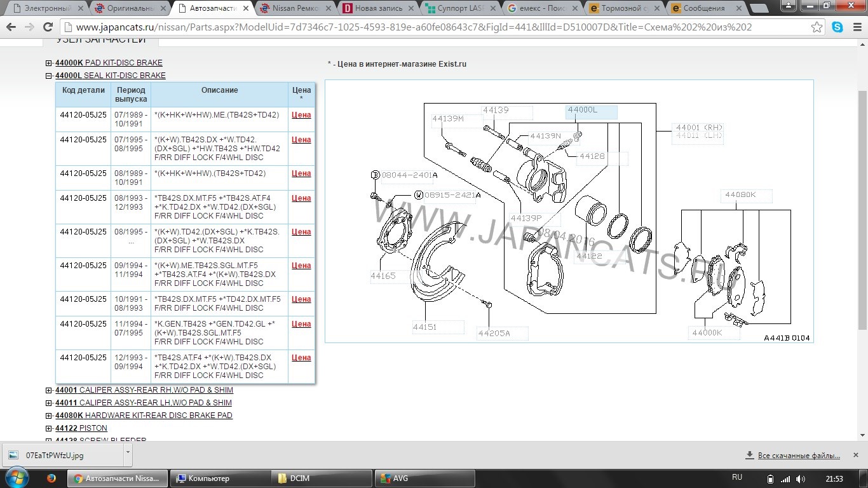Open download item options arrow
The image size is (868, 488).
pos(128,454)
